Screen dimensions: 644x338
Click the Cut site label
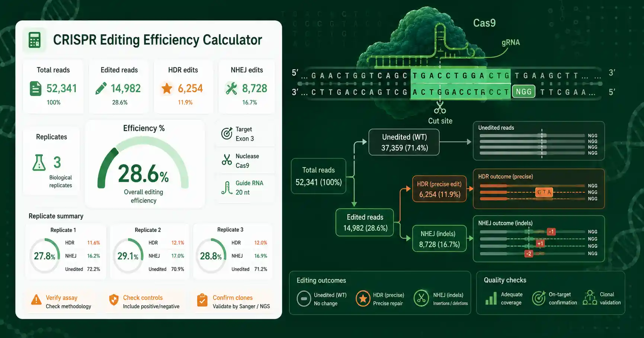pyautogui.click(x=440, y=121)
